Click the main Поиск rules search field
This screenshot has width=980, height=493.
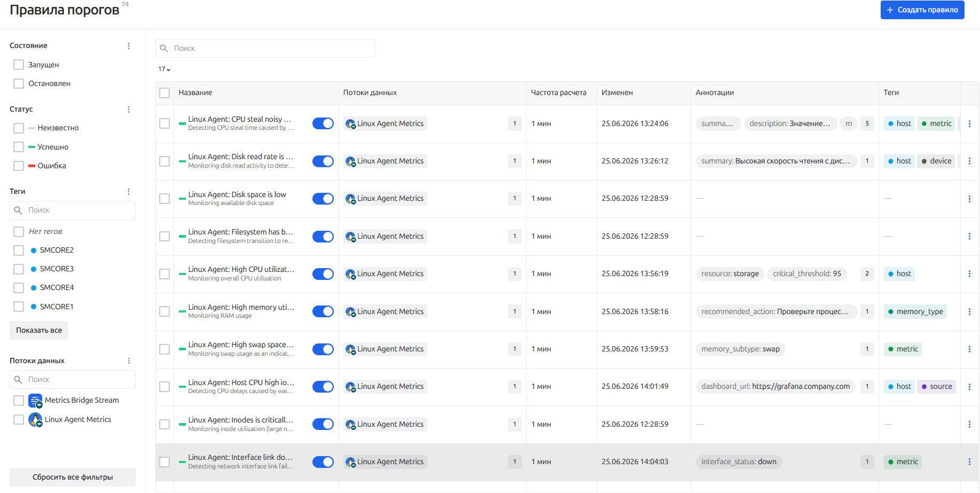click(x=265, y=48)
